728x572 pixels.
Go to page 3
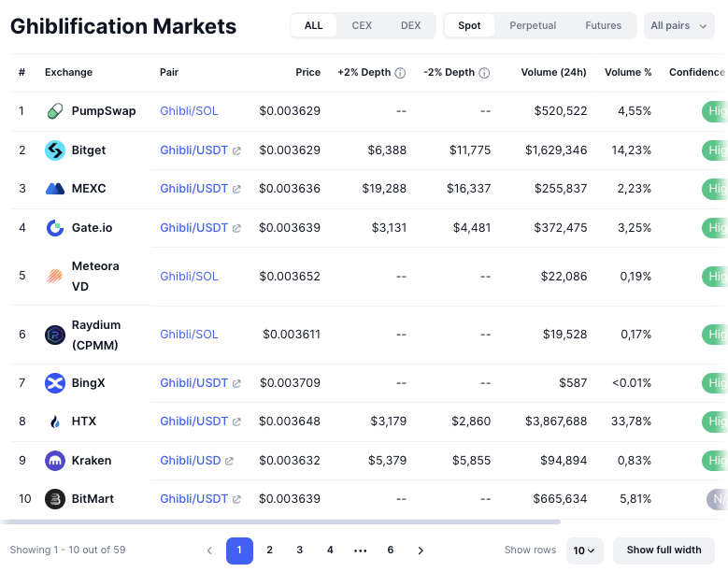click(300, 551)
